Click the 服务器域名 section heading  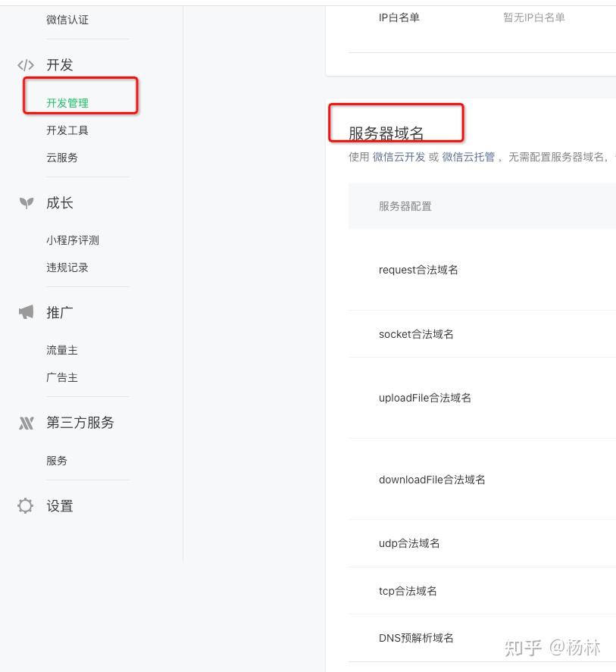click(386, 133)
